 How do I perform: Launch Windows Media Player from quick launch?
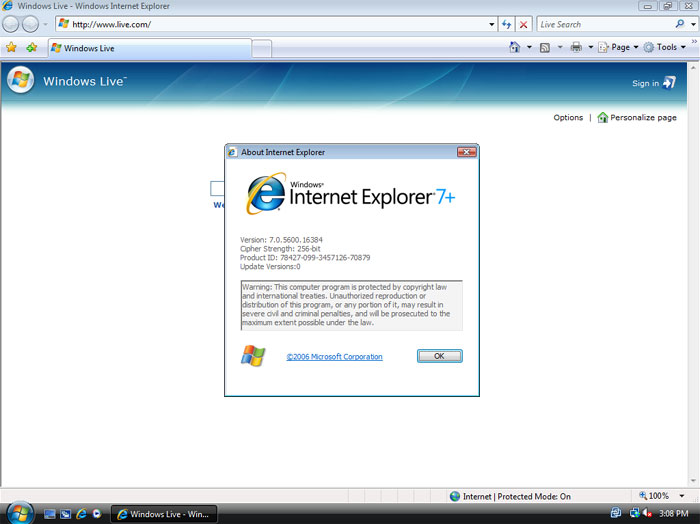click(97, 514)
